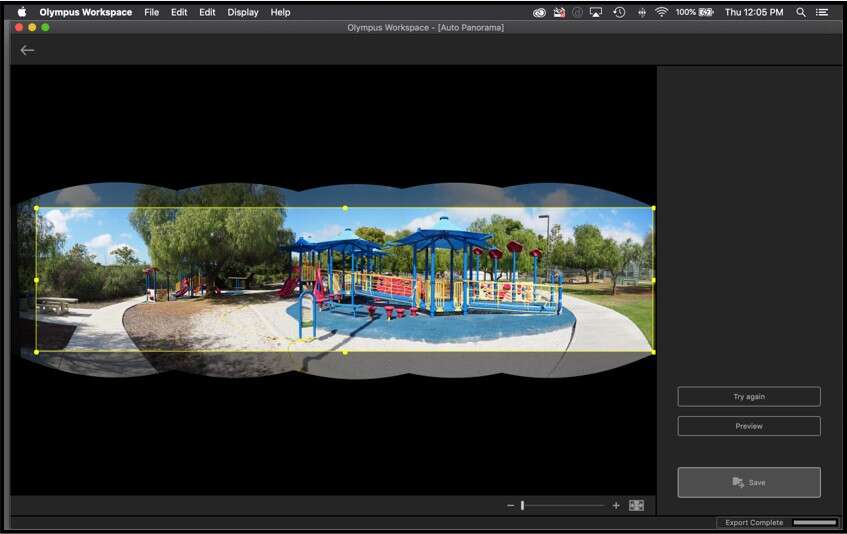
Task: Open the Olympus Workspace application menu
Action: tap(85, 12)
